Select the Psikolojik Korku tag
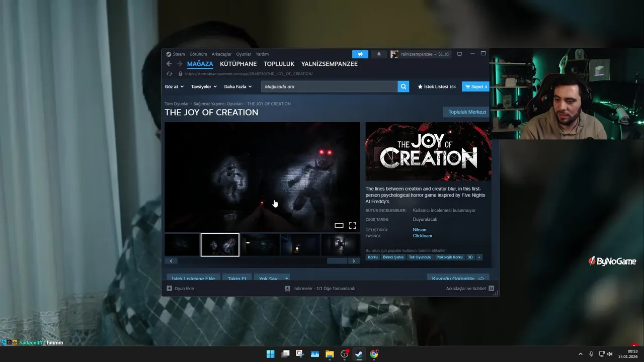644x362 pixels. [450, 257]
